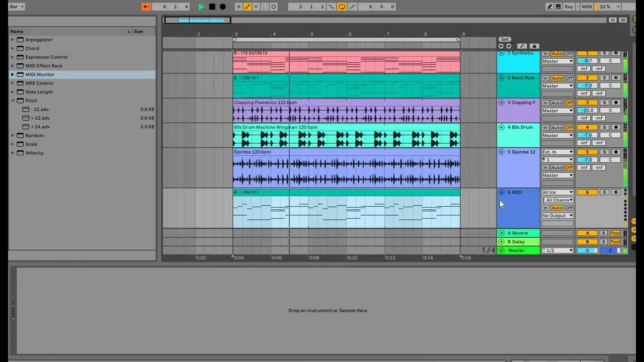Screen dimensions: 644x362
Task: Toggle the Draw Mode pencil icon
Action: pos(550,7)
